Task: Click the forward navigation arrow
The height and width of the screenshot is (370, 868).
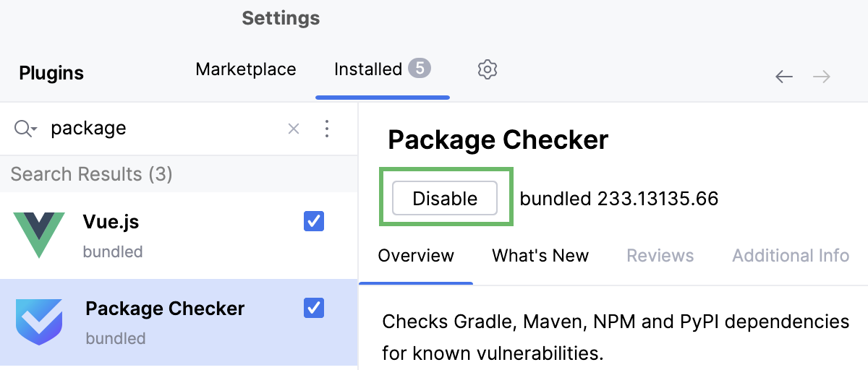Action: [x=822, y=77]
